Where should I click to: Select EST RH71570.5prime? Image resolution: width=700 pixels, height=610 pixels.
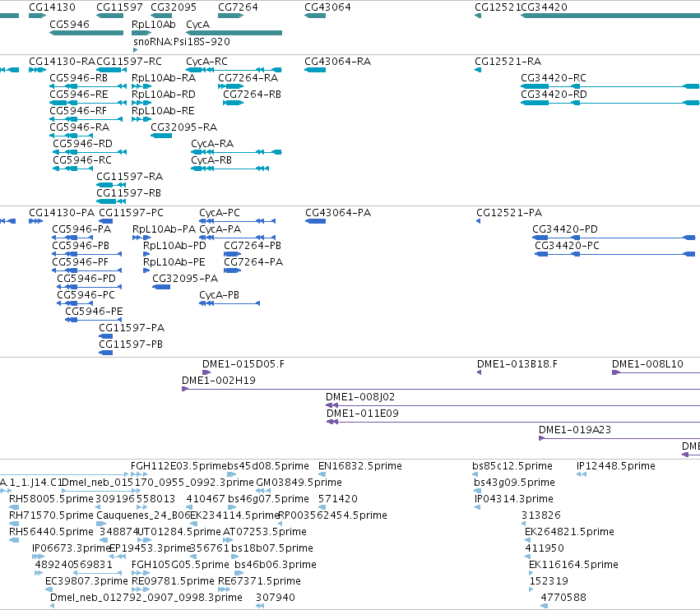pos(51,515)
